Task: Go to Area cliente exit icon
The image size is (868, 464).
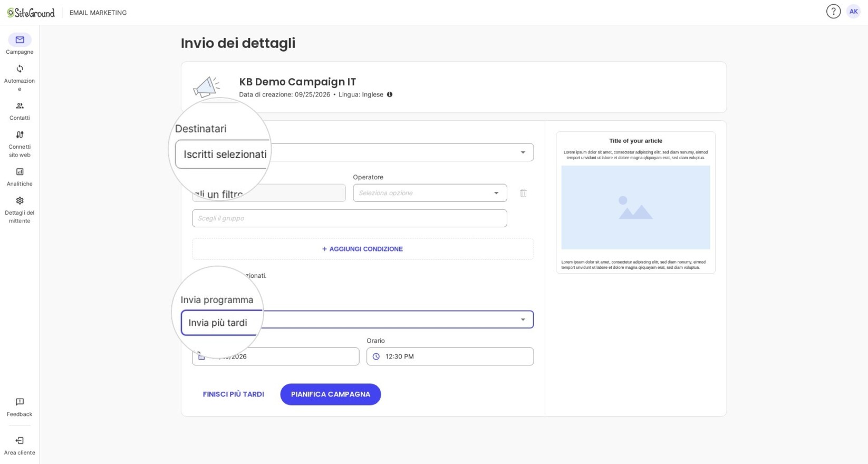Action: (x=20, y=441)
